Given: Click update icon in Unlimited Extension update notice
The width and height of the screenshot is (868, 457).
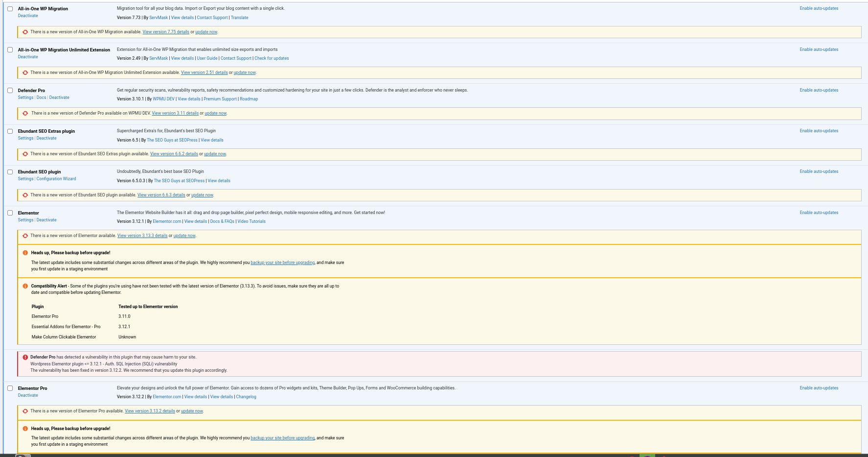Looking at the screenshot, I should pyautogui.click(x=25, y=72).
